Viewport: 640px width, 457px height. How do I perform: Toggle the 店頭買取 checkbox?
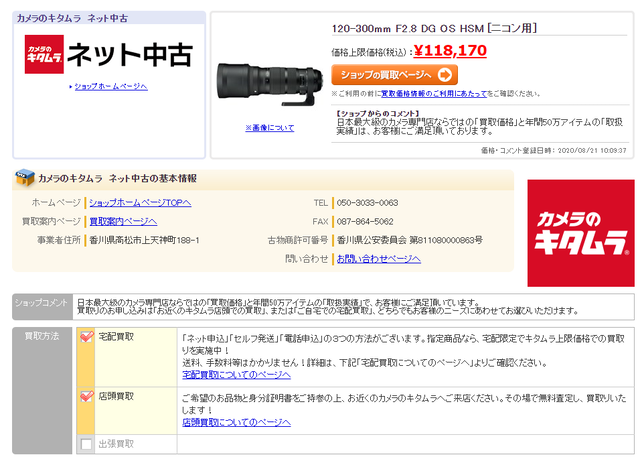click(x=86, y=396)
